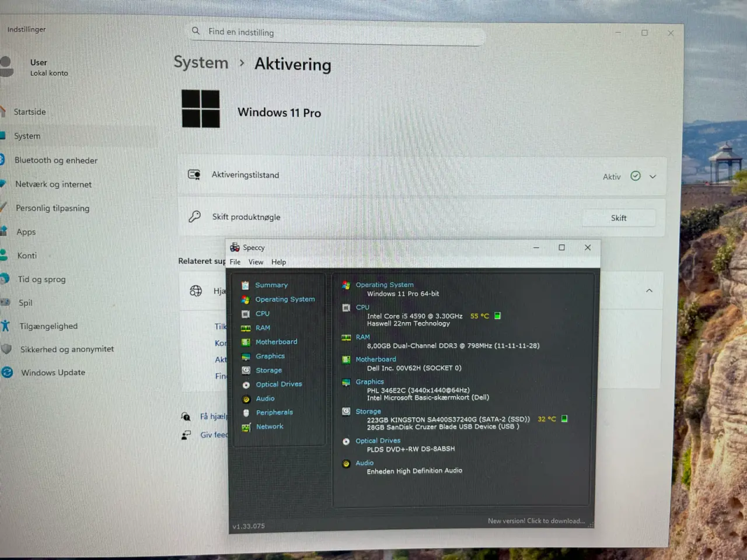
Task: Click the PHL 346E2C monitor entry
Action: coord(418,390)
